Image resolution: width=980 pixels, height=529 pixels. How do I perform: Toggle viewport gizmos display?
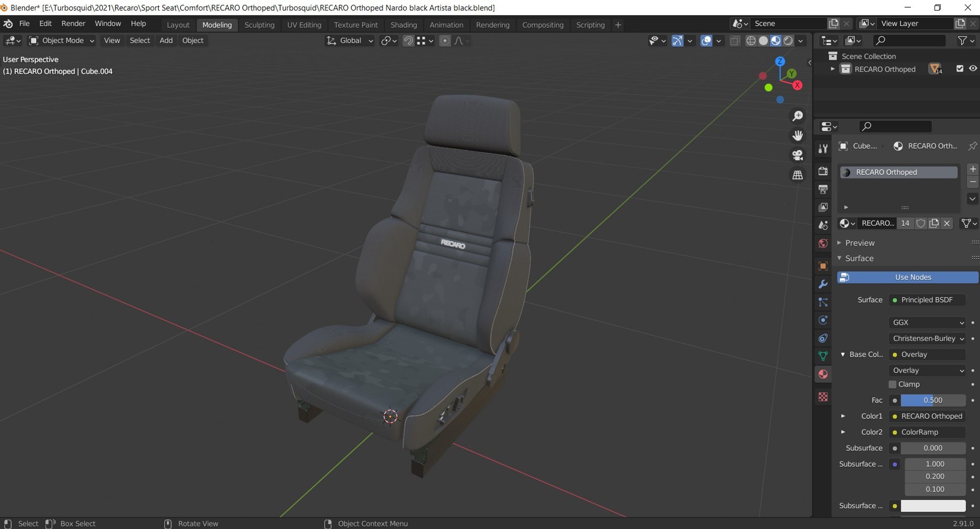pos(677,41)
